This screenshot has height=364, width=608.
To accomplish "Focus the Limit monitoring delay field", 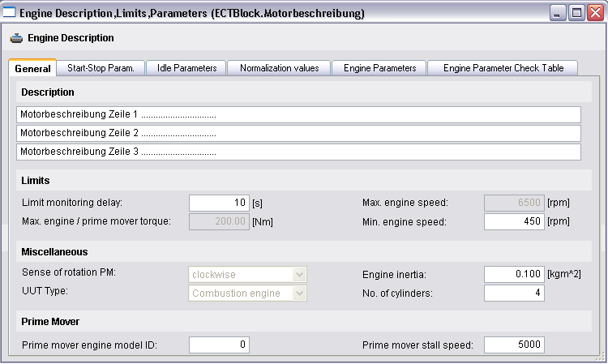I will pyautogui.click(x=219, y=203).
